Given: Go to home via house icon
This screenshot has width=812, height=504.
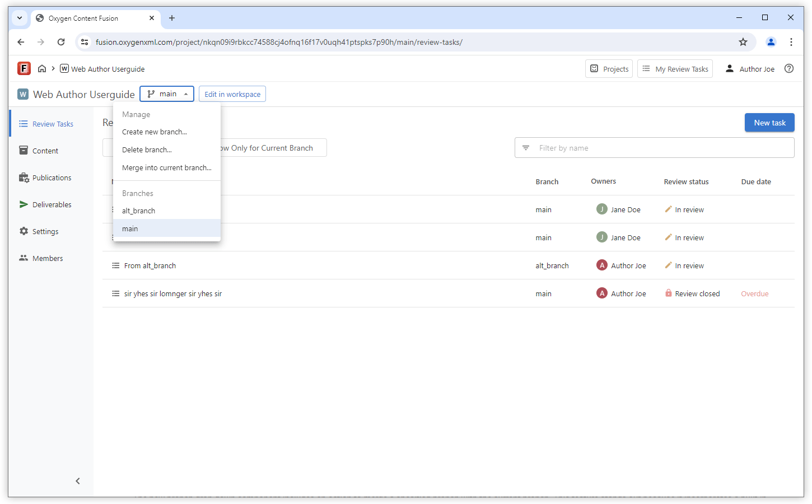Looking at the screenshot, I should click(42, 69).
